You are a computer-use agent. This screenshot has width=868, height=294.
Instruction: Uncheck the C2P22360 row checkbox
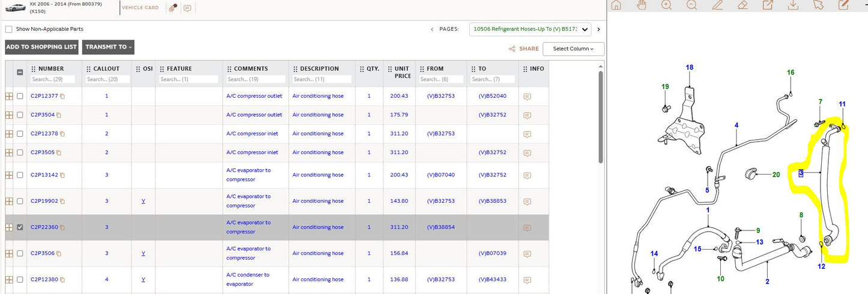pyautogui.click(x=20, y=227)
